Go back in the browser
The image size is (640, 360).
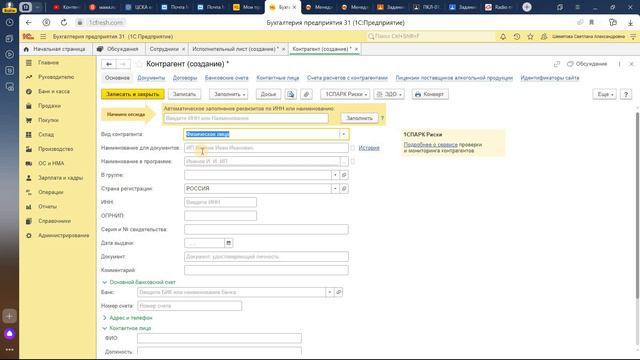click(x=28, y=22)
